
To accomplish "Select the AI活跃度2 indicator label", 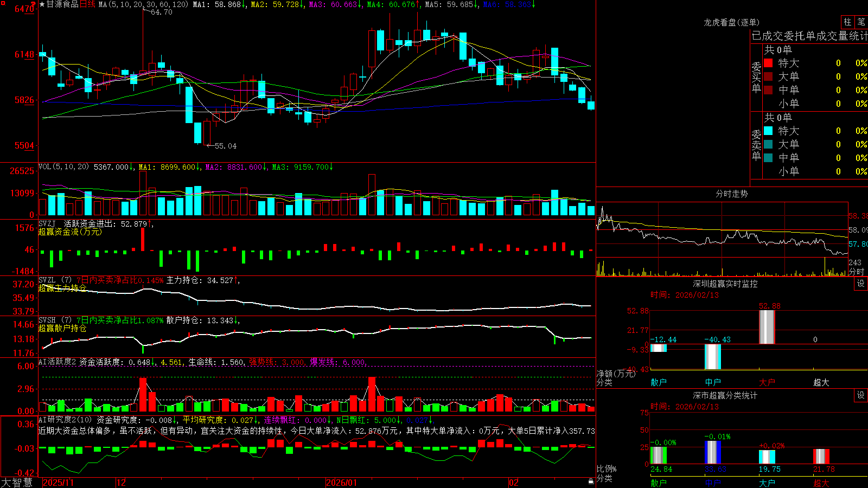I will pos(58,362).
